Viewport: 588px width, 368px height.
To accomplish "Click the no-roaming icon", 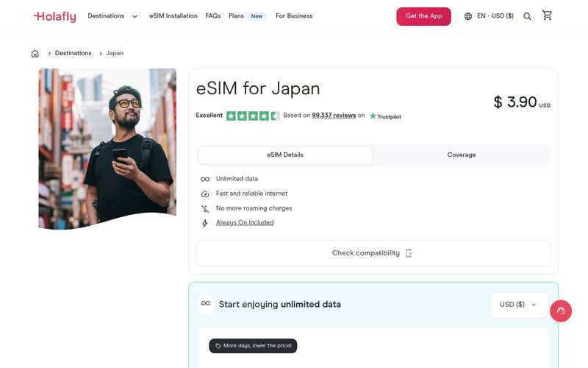I will coord(205,209).
